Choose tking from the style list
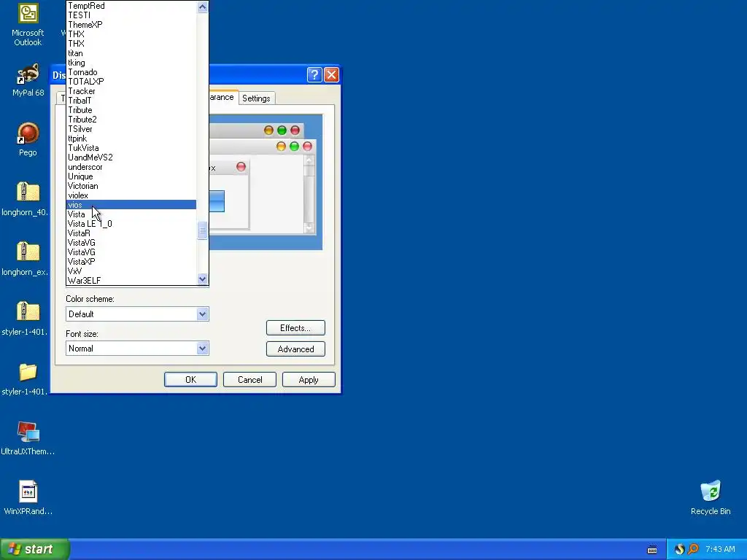Image resolution: width=747 pixels, height=560 pixels. 131,63
